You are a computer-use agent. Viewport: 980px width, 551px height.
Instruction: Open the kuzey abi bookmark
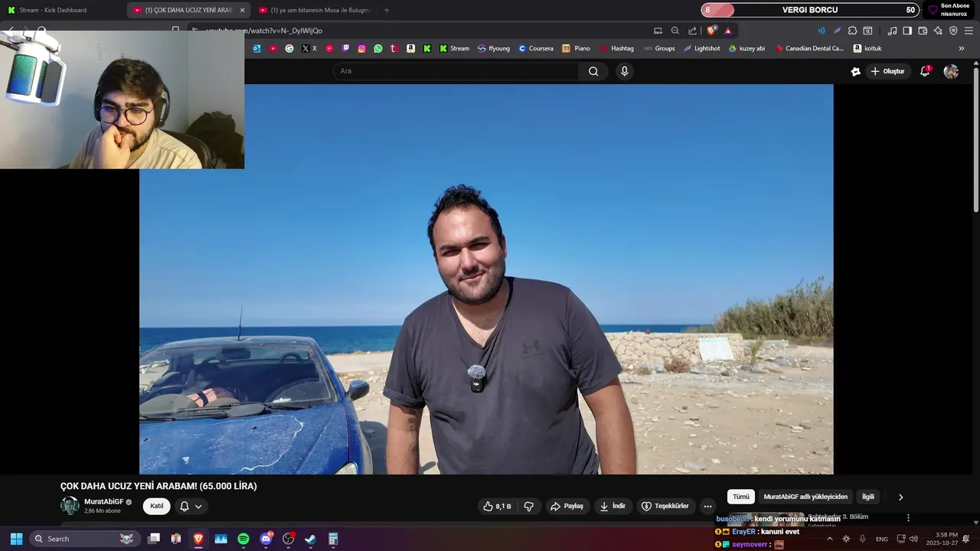747,48
